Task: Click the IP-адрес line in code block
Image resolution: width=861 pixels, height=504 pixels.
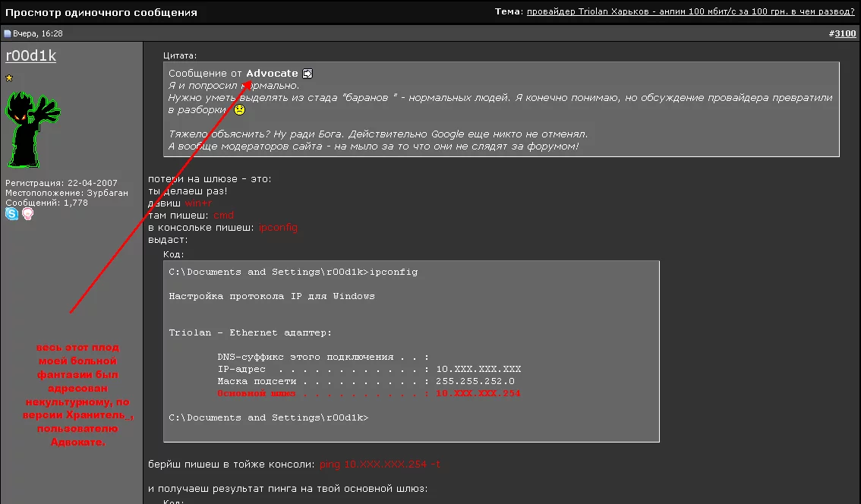Action: pyautogui.click(x=369, y=369)
